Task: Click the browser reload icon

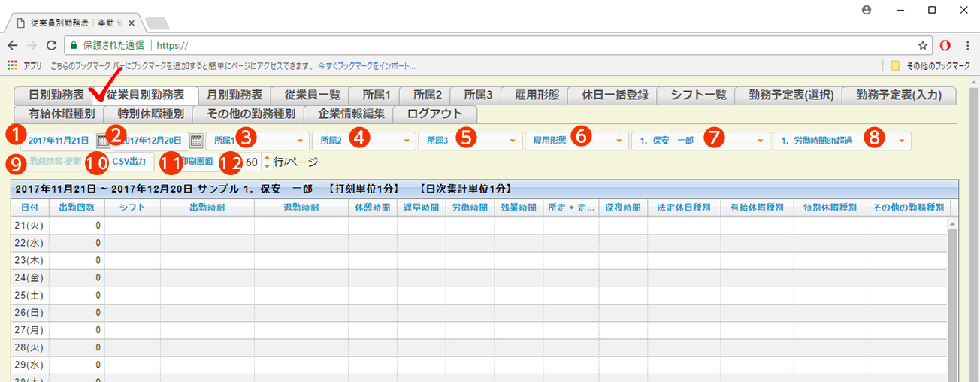Action: [51, 45]
